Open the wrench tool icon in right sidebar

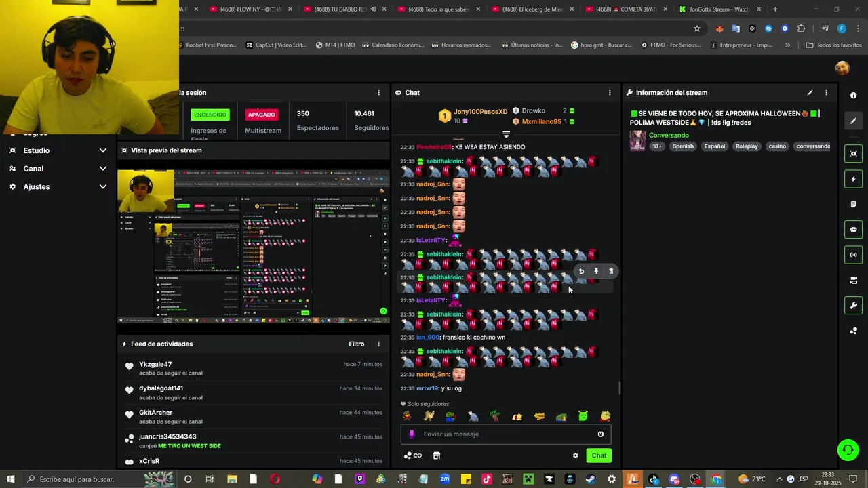(853, 306)
